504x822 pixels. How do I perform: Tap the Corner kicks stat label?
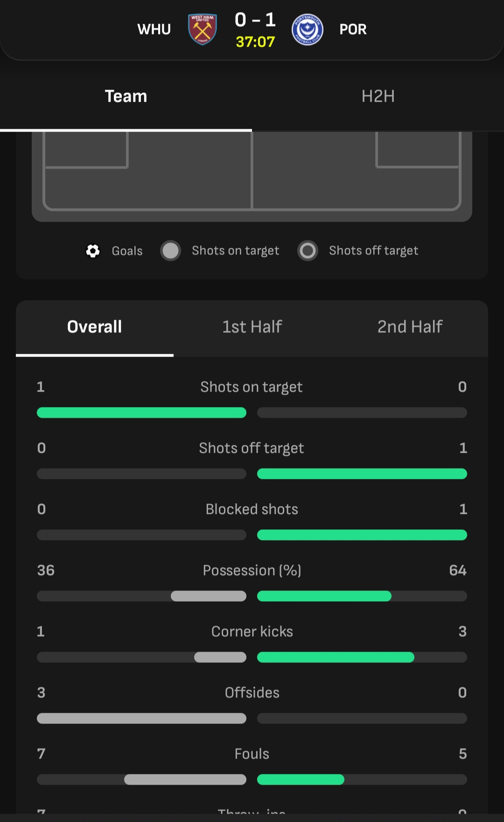252,632
